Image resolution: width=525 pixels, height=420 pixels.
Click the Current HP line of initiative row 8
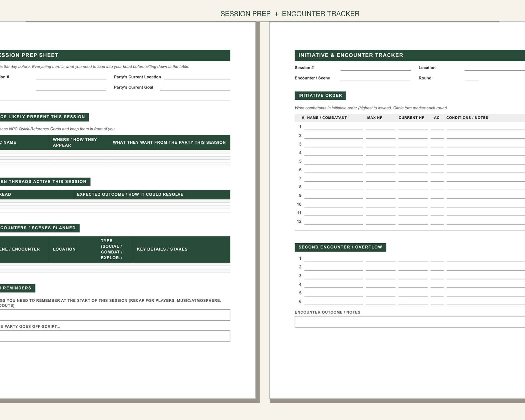[x=413, y=187]
